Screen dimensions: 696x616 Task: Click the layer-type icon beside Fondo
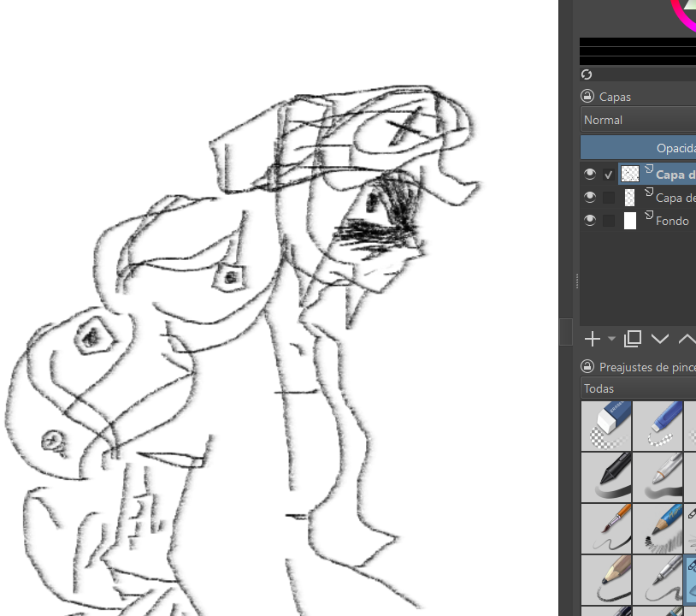point(649,215)
